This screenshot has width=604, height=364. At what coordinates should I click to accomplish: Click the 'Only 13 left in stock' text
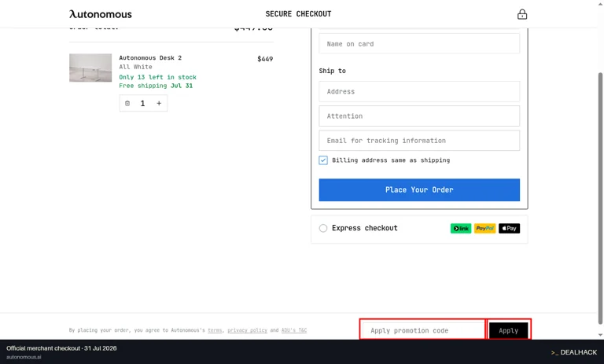(x=157, y=77)
